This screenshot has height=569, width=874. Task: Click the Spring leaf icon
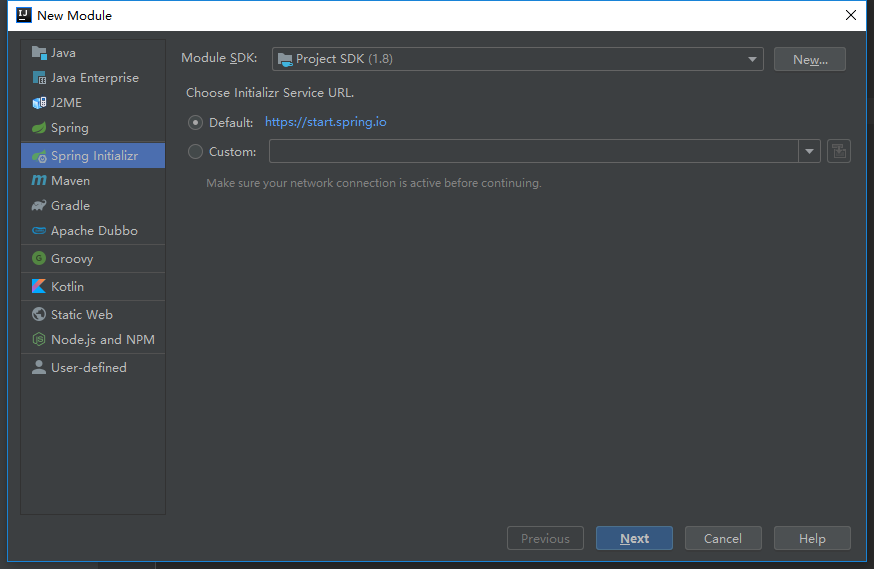[x=39, y=128]
